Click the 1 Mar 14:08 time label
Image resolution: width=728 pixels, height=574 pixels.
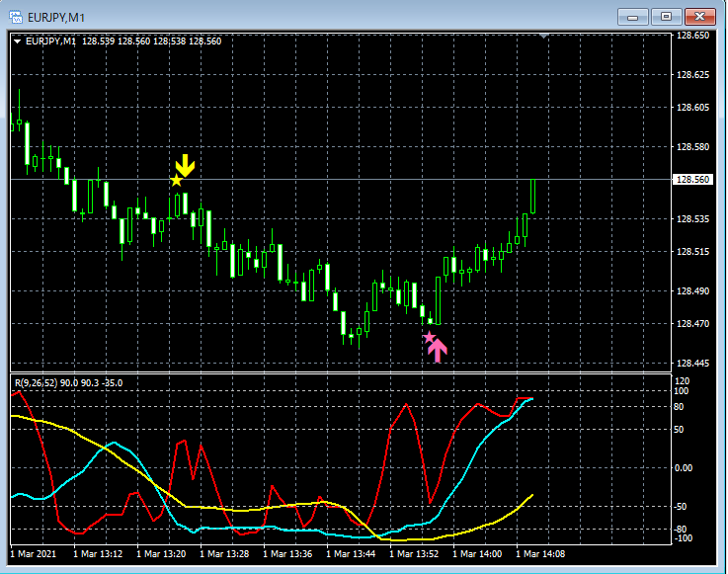pos(540,554)
